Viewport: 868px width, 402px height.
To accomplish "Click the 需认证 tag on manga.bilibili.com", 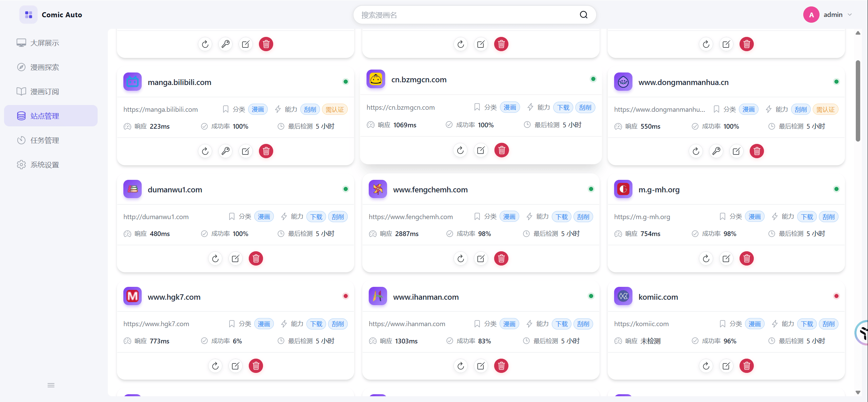I will click(335, 109).
